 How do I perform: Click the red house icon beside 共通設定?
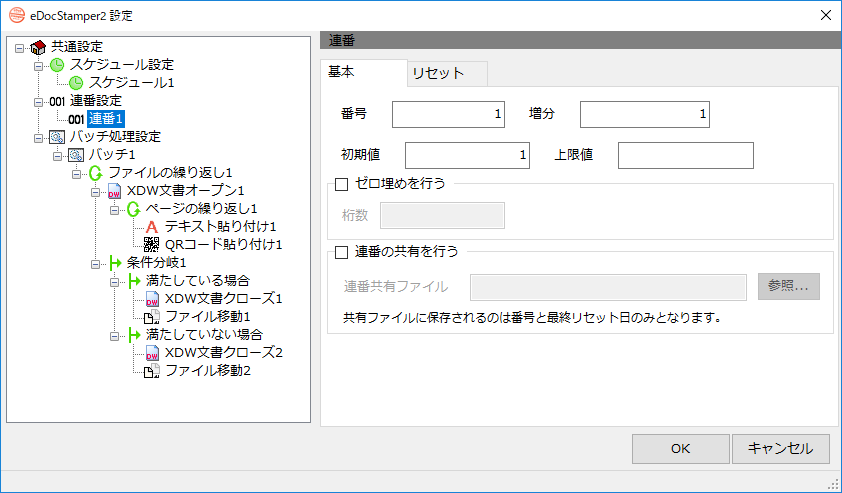pos(38,47)
